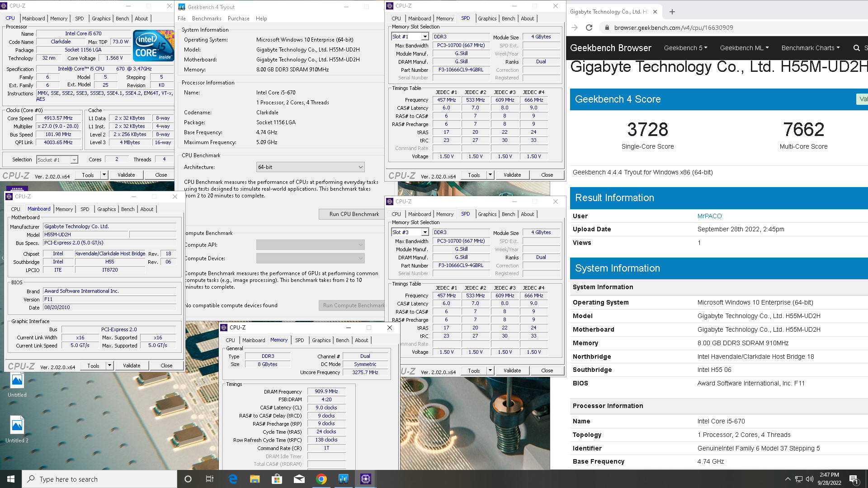Image resolution: width=868 pixels, height=488 pixels.
Task: Click Validate in the Slot #3 CPU-Z window
Action: (x=512, y=371)
